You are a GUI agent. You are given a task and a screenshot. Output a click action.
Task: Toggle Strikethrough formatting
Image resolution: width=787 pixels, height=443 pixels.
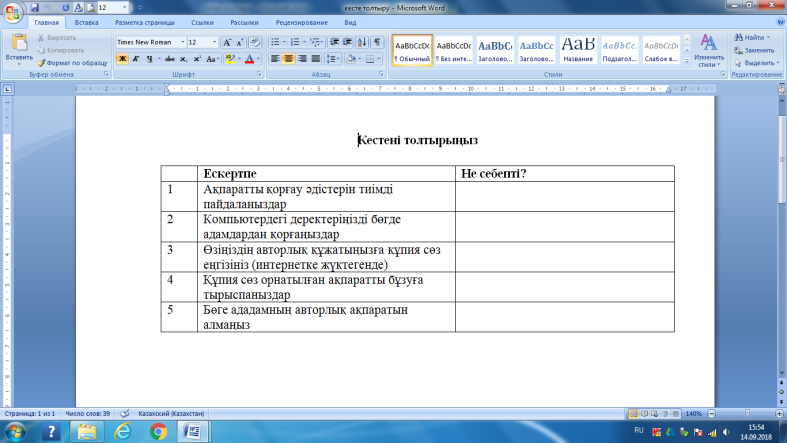point(170,59)
